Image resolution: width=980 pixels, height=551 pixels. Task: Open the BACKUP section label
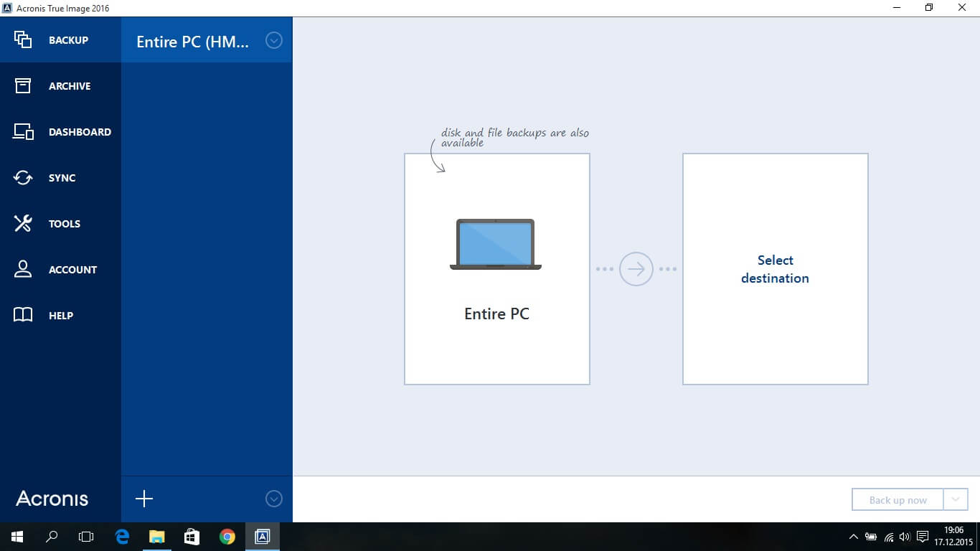coord(68,40)
